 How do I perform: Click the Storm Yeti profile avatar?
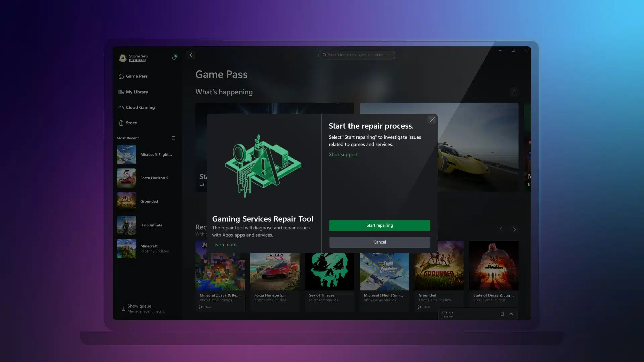(123, 58)
